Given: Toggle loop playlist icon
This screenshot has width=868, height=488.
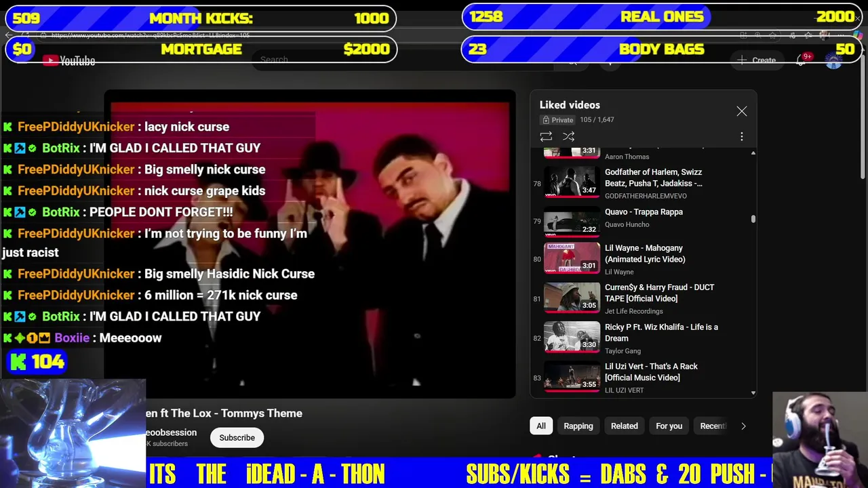Looking at the screenshot, I should coord(546,136).
